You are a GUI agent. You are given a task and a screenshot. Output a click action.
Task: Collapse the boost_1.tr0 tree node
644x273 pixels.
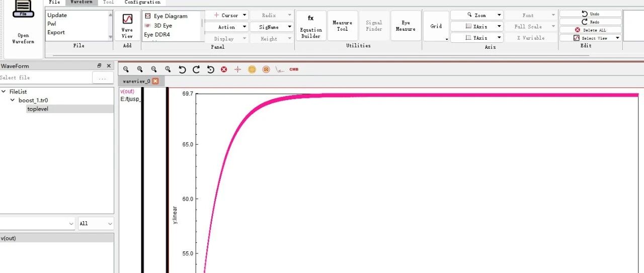[13, 101]
